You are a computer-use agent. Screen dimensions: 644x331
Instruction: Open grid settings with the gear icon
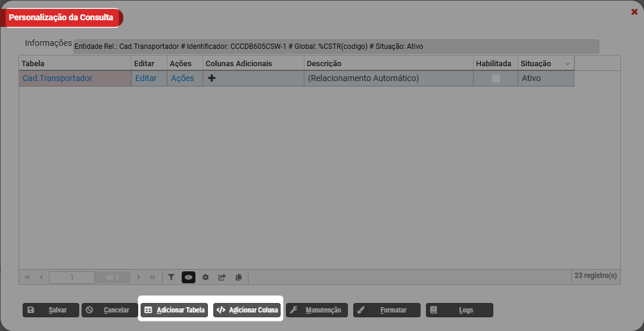206,277
